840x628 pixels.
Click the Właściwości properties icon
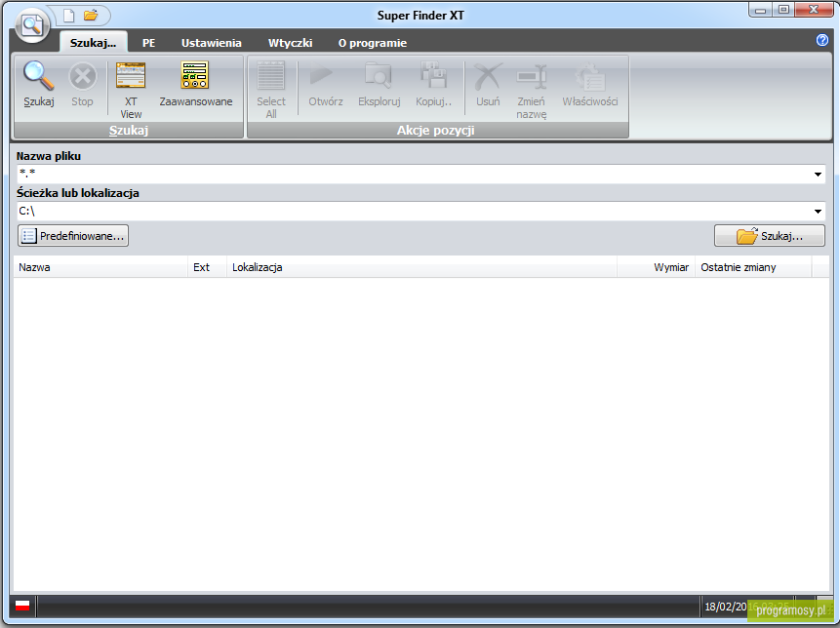pos(590,77)
